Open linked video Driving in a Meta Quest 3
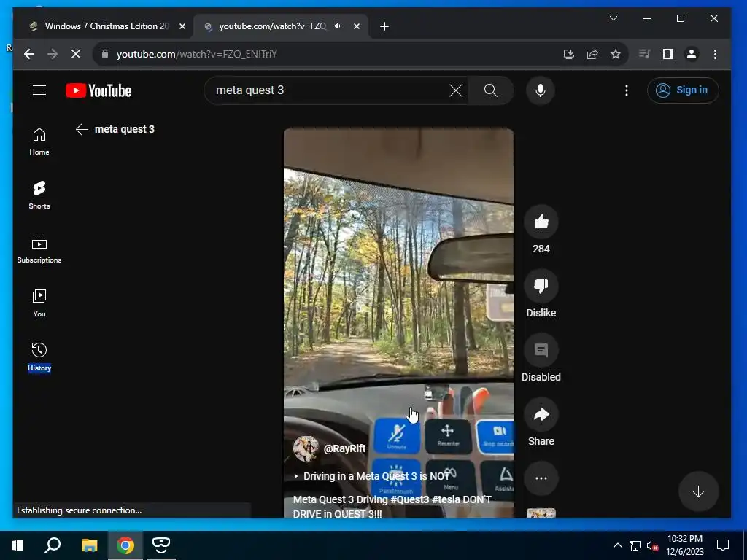This screenshot has height=560, width=747. click(372, 476)
